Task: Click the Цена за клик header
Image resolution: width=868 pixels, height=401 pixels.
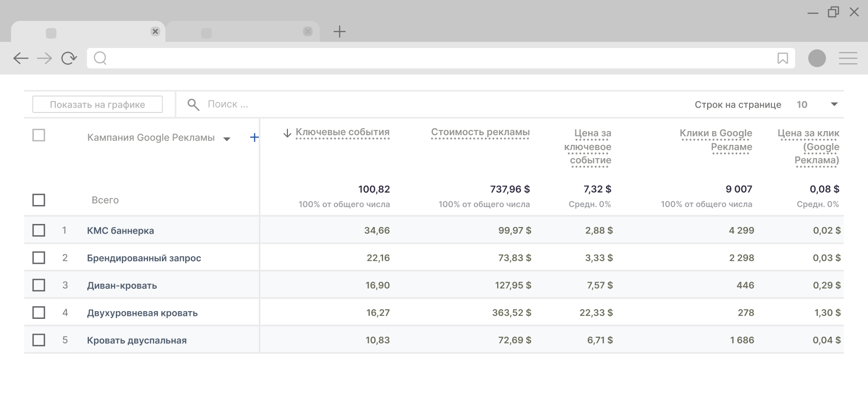Action: coord(809,146)
